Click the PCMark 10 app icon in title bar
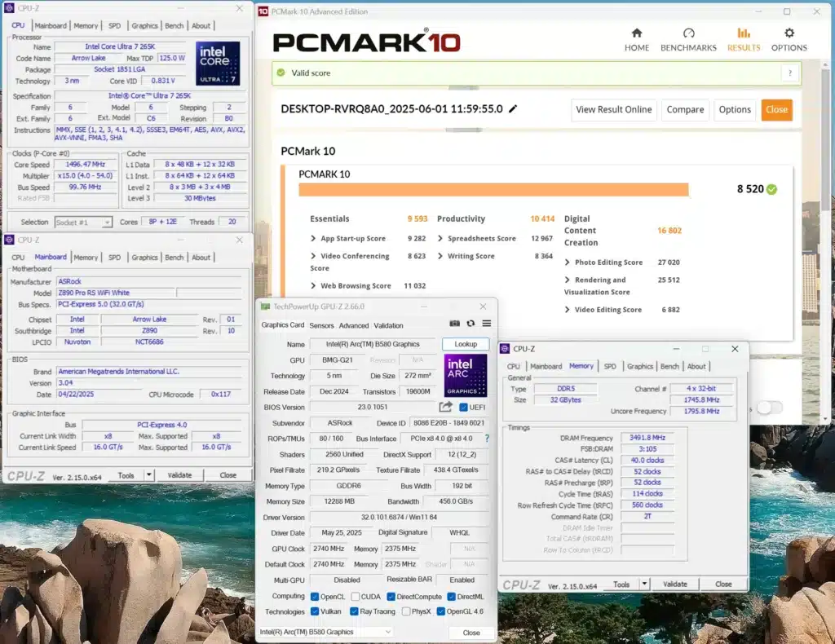Screen dimensions: 835x644 (263, 11)
